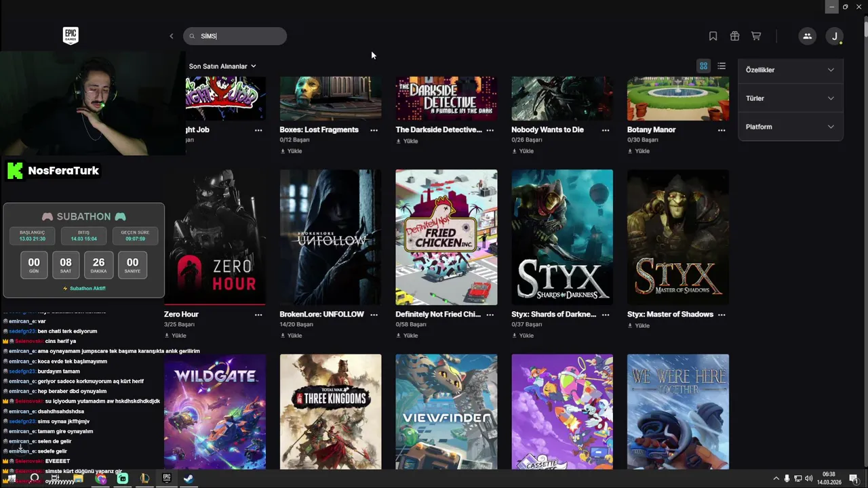Open the notification center icon

point(853,479)
